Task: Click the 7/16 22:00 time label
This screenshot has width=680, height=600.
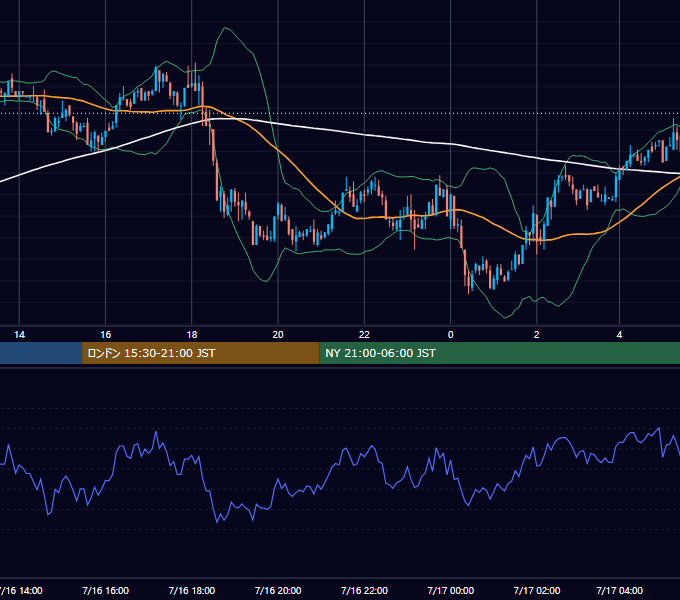Action: click(364, 590)
